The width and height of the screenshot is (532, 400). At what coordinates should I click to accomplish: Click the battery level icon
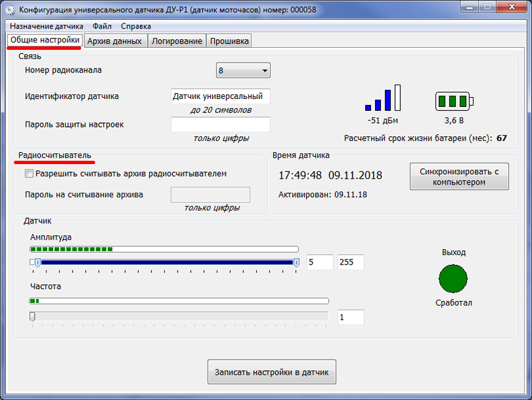pos(454,101)
